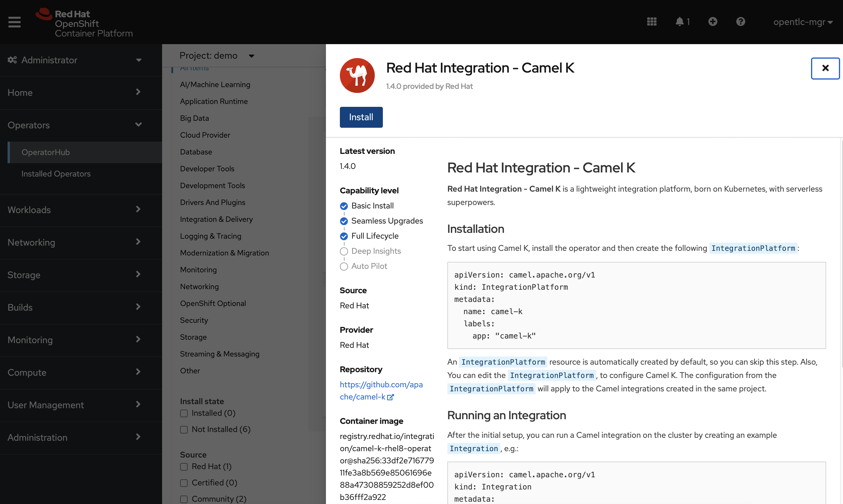Check the Not Installed (6) filter

[x=184, y=430]
